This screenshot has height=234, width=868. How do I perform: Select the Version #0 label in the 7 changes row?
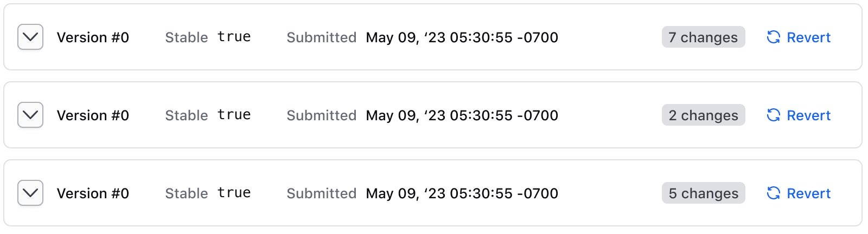click(x=93, y=37)
